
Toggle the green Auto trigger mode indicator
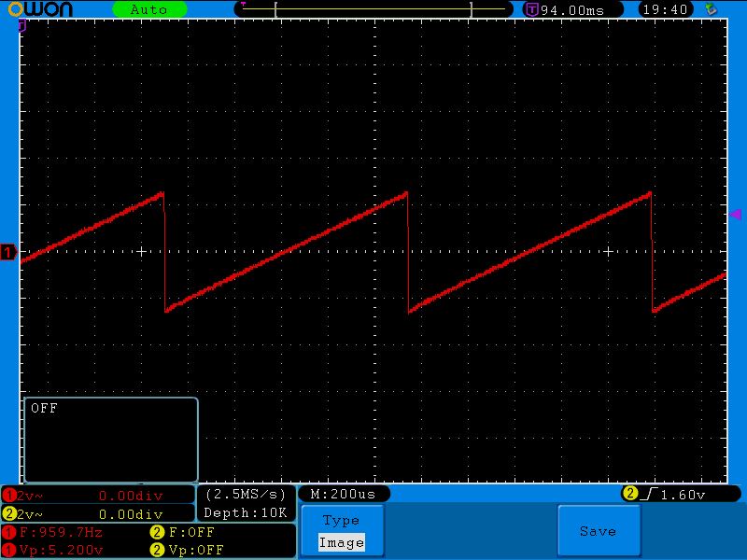tap(148, 9)
